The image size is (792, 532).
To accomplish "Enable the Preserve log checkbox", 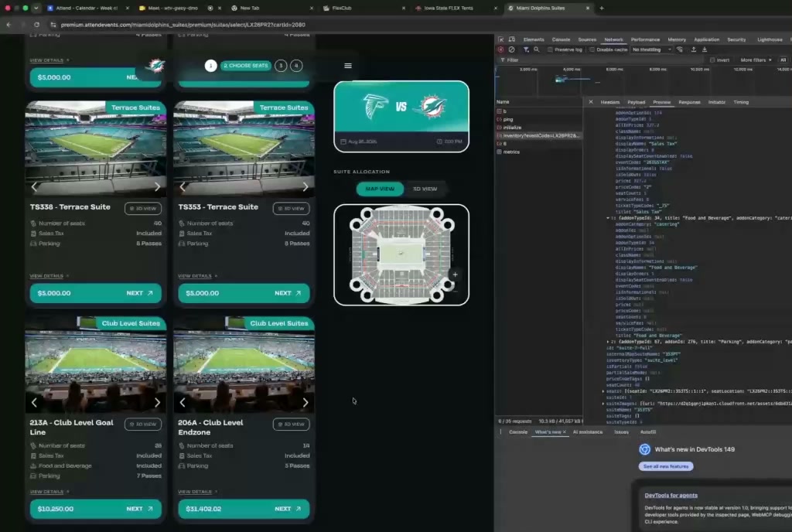I will tap(550, 49).
